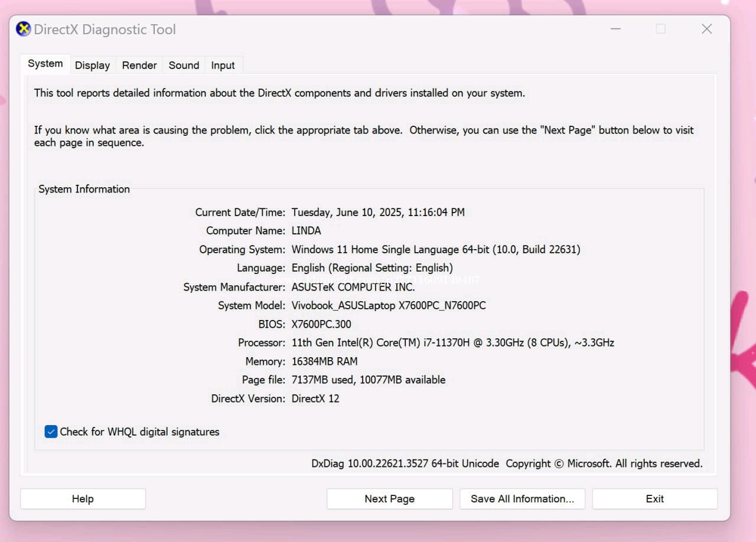Close the window with the X icon
The height and width of the screenshot is (542, 756).
(x=706, y=29)
